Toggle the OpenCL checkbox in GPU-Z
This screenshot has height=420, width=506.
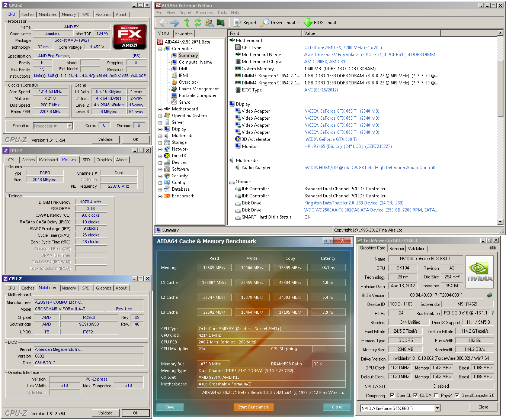(392, 395)
